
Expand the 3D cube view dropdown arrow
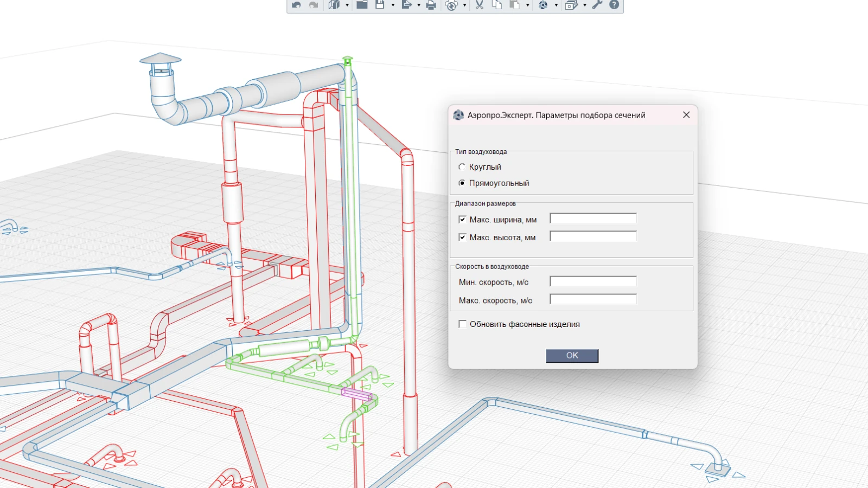[347, 5]
